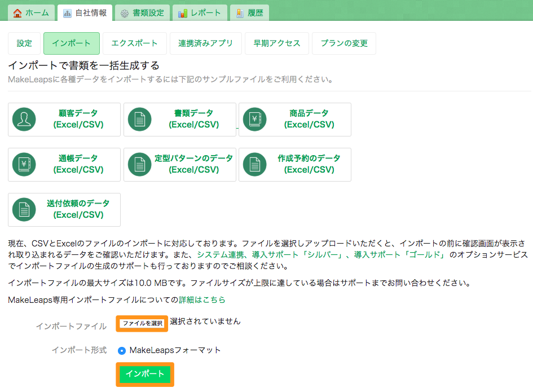Screen dimensions: 533x392
Task: Go to the レポート tab
Action: click(200, 13)
